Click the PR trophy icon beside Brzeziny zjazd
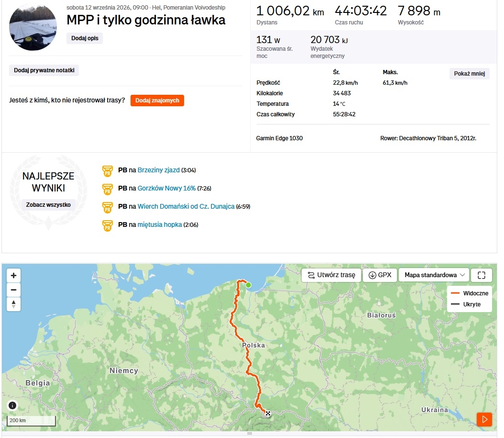The height and width of the screenshot is (438, 504). pyautogui.click(x=108, y=171)
